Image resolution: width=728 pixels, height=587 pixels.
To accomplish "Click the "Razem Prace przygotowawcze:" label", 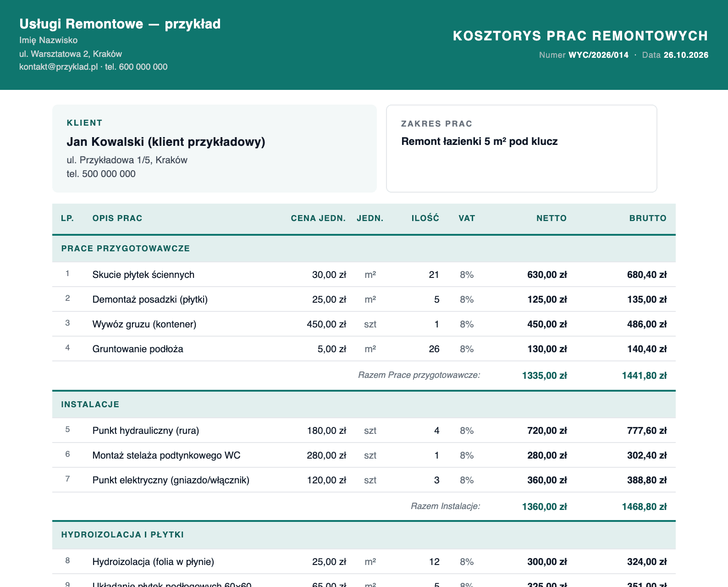I will pyautogui.click(x=419, y=375).
